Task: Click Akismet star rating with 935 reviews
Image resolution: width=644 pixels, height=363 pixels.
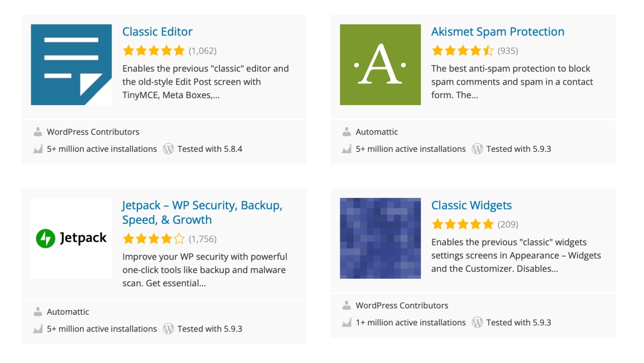Action: click(463, 51)
